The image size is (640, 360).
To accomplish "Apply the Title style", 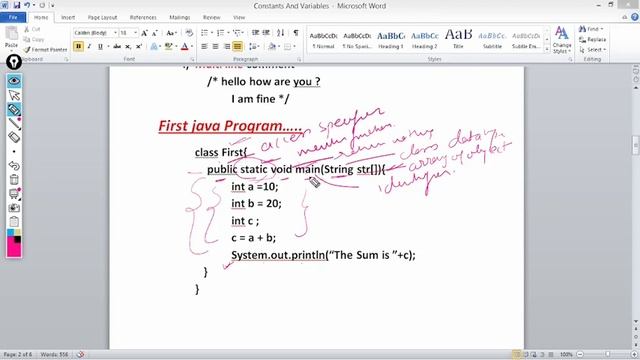I will point(458,40).
